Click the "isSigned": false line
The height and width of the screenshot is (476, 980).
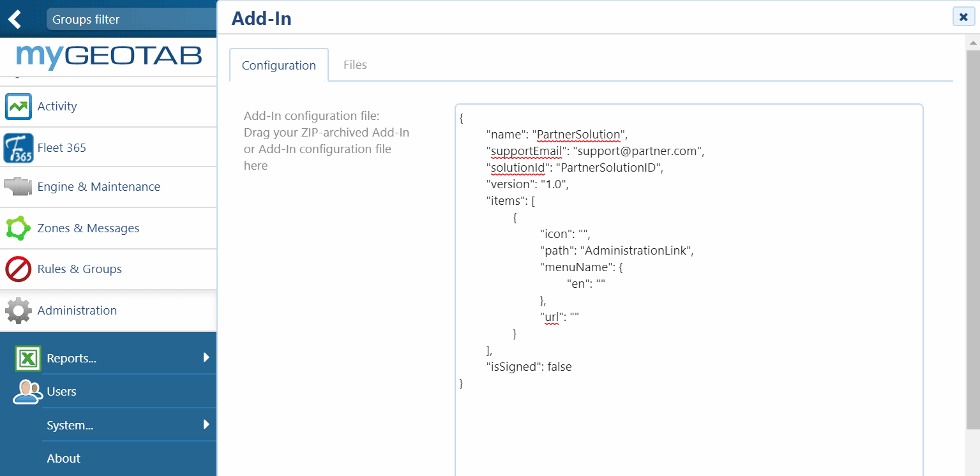tap(529, 367)
